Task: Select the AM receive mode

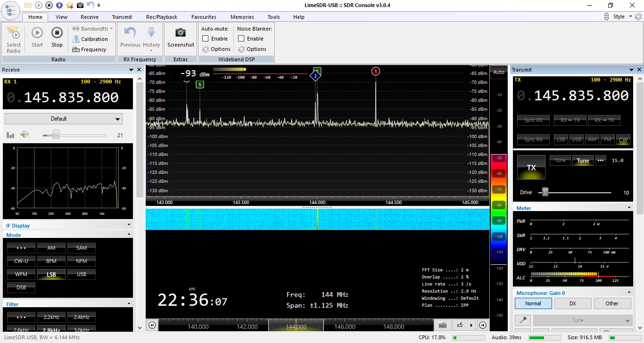Action: [51, 248]
